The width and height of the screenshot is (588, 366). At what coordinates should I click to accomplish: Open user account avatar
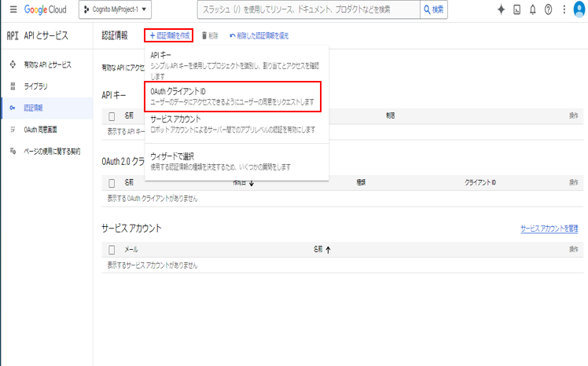click(580, 9)
